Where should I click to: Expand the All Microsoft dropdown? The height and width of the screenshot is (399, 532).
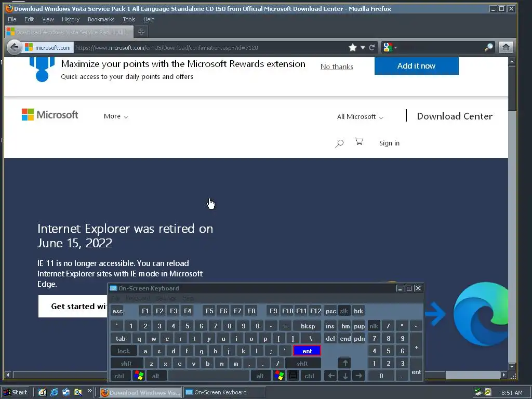pyautogui.click(x=360, y=117)
